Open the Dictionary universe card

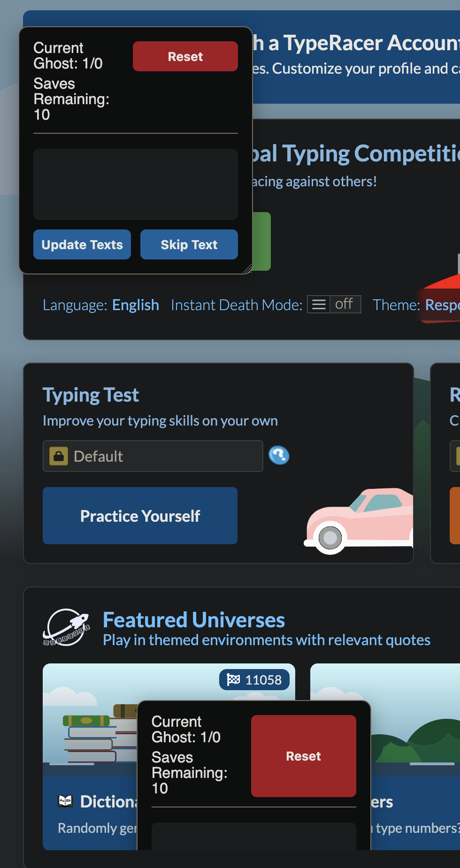tap(91, 756)
